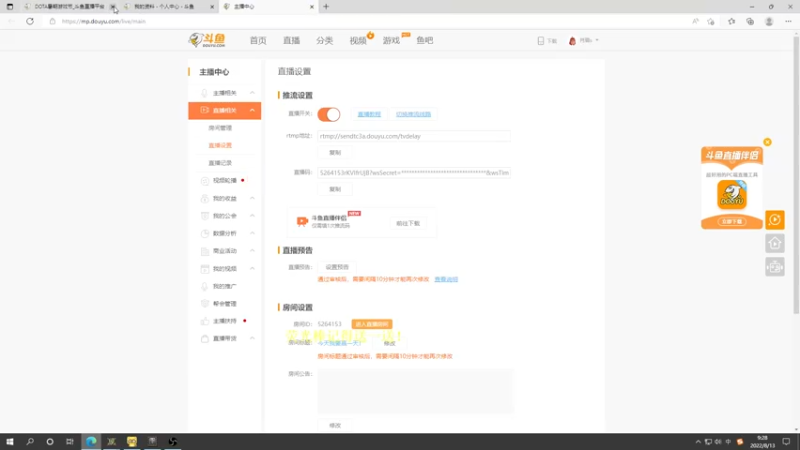This screenshot has height=450, width=800.
Task: Click the 数据分析 pie chart icon
Action: (x=205, y=233)
